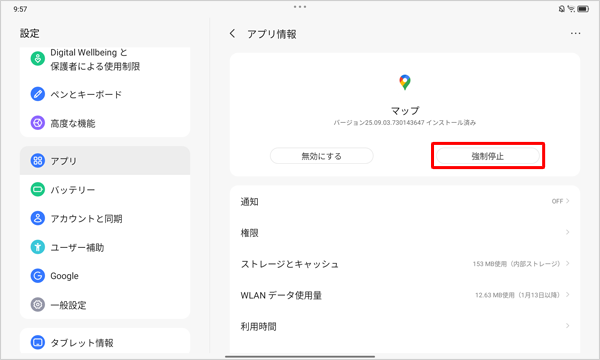
Task: Tap the green battery icon
Action: point(38,189)
